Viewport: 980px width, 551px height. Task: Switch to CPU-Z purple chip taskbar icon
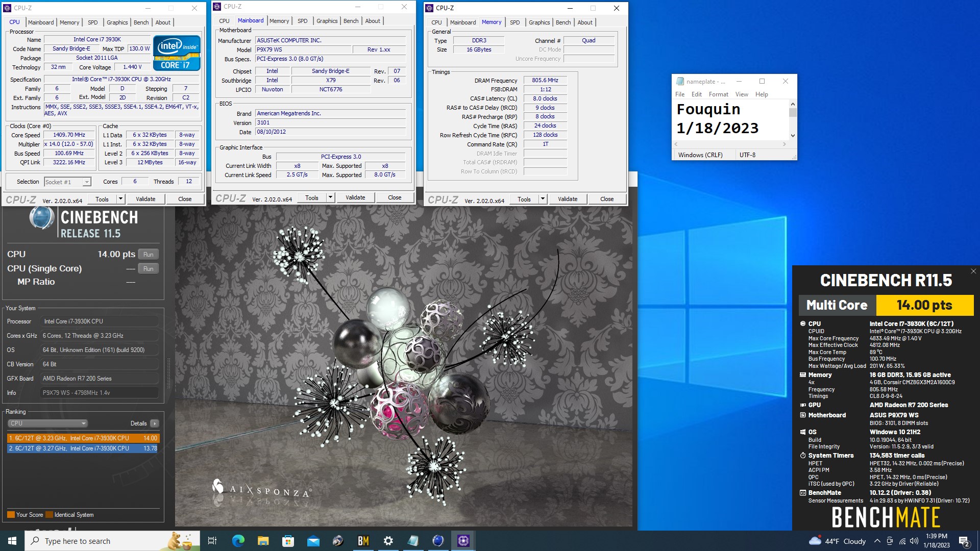(463, 541)
